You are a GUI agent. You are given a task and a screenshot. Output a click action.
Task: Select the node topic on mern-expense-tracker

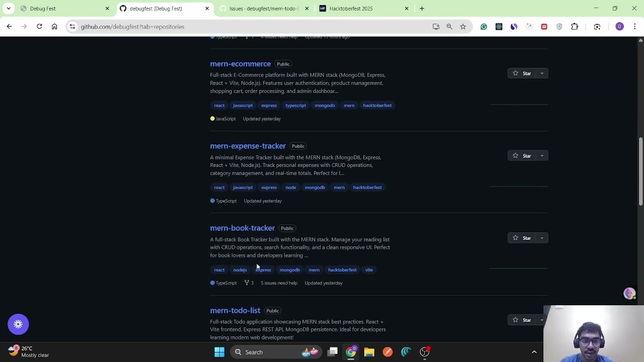(x=290, y=188)
